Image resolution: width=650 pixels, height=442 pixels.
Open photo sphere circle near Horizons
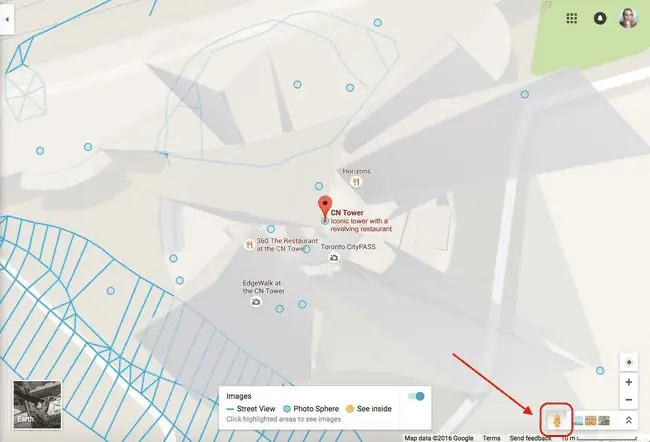tap(318, 186)
